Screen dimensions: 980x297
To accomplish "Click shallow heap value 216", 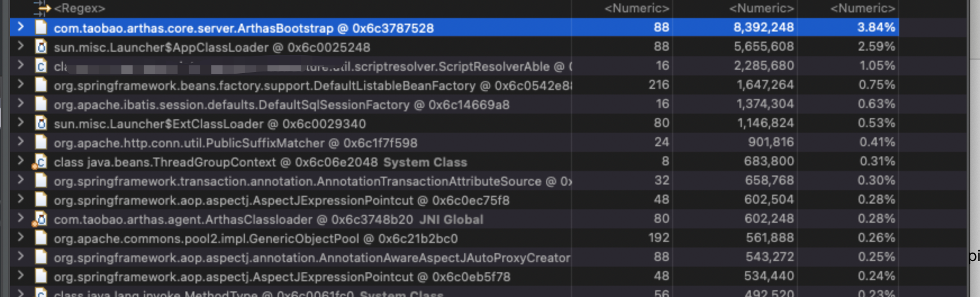I will click(x=659, y=84).
